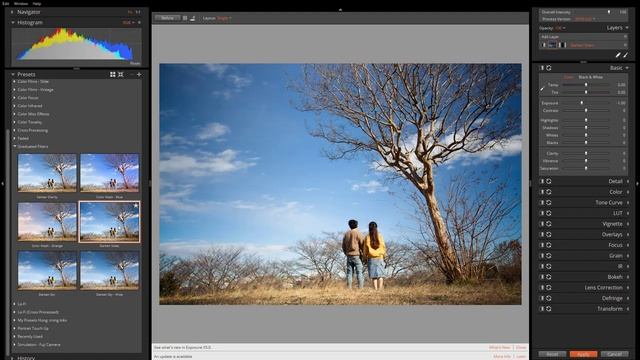Open the Edit menu

[x=6, y=3]
